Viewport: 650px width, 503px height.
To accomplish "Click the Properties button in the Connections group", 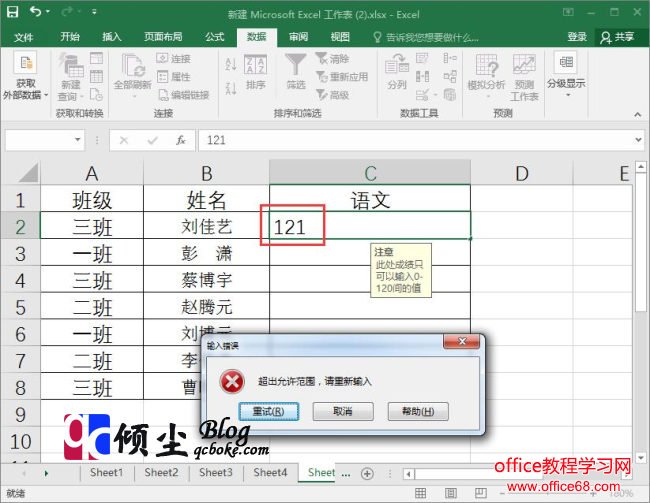I will click(x=174, y=77).
